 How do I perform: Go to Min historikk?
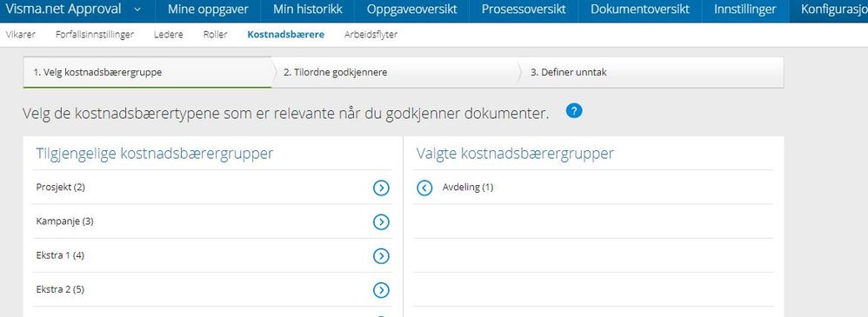pos(308,10)
